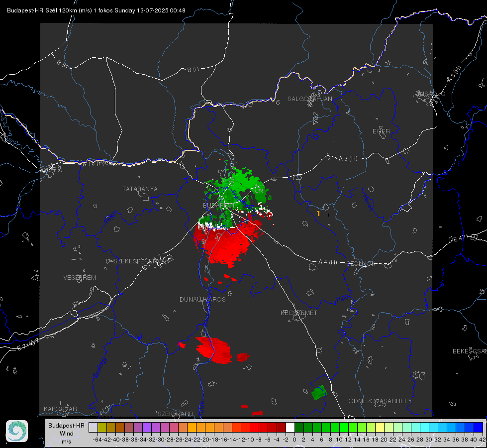
Task: Select the BEKESCSABA label at map edge
Action: pos(470,351)
